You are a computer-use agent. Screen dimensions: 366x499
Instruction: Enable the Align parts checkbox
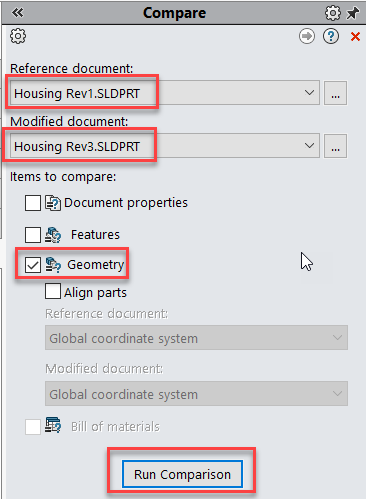[x=53, y=291]
